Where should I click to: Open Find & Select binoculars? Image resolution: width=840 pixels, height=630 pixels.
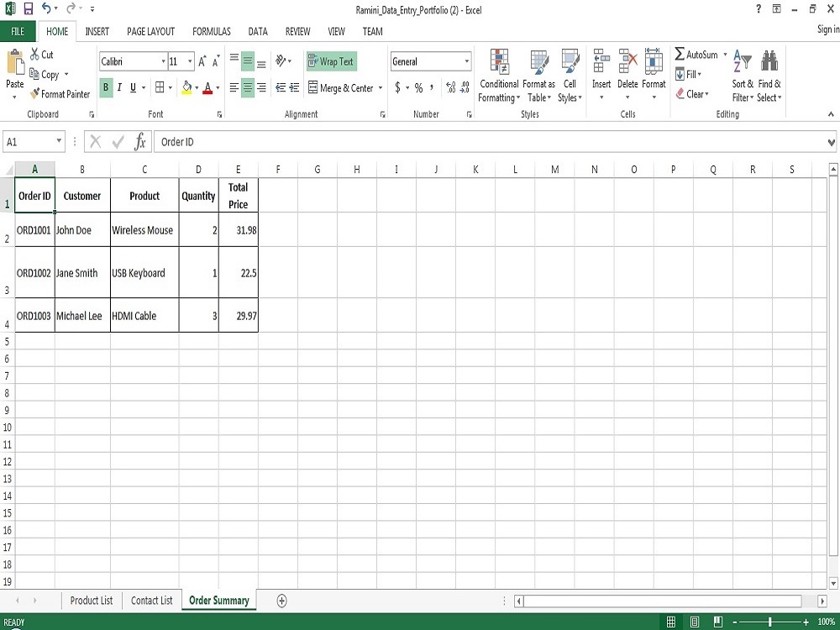pos(769,76)
